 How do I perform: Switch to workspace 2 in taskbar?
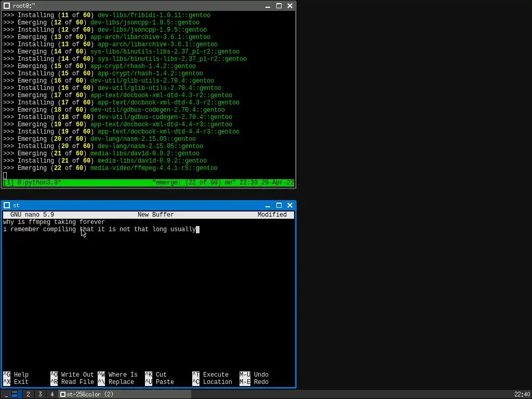(x=28, y=394)
